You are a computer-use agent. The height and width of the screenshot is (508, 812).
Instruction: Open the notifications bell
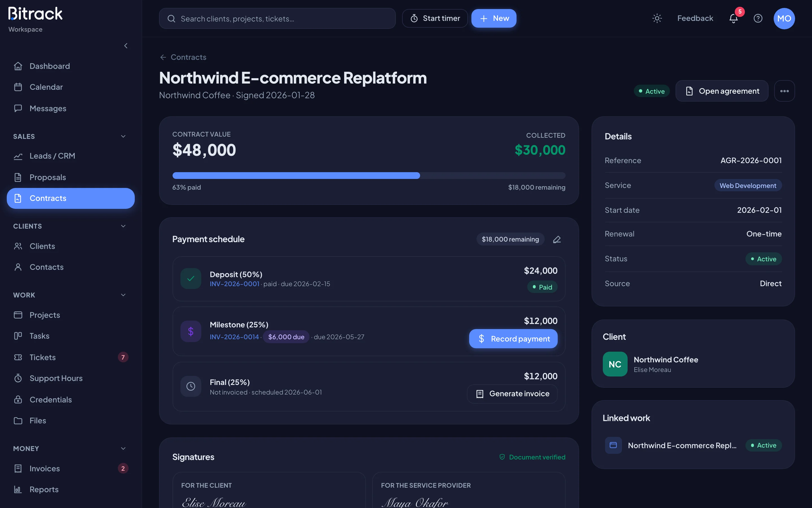[734, 18]
